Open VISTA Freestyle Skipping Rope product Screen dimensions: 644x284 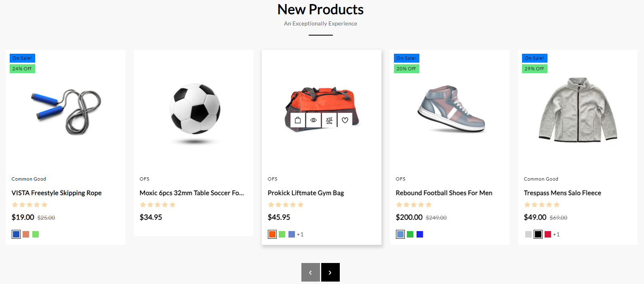[x=57, y=193]
